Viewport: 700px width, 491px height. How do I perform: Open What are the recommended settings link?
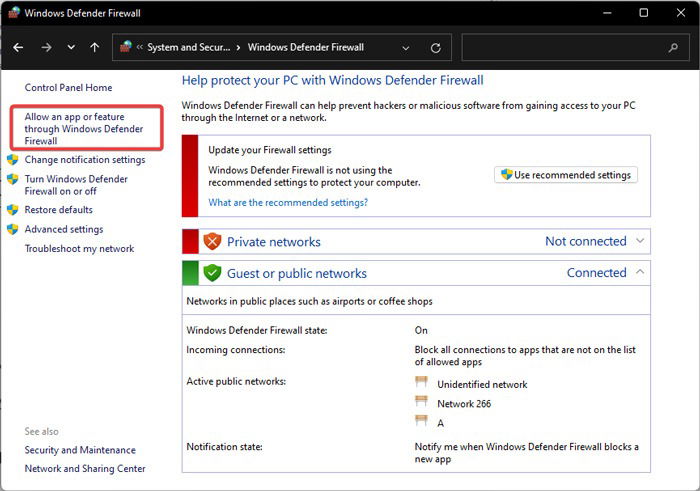pos(288,202)
